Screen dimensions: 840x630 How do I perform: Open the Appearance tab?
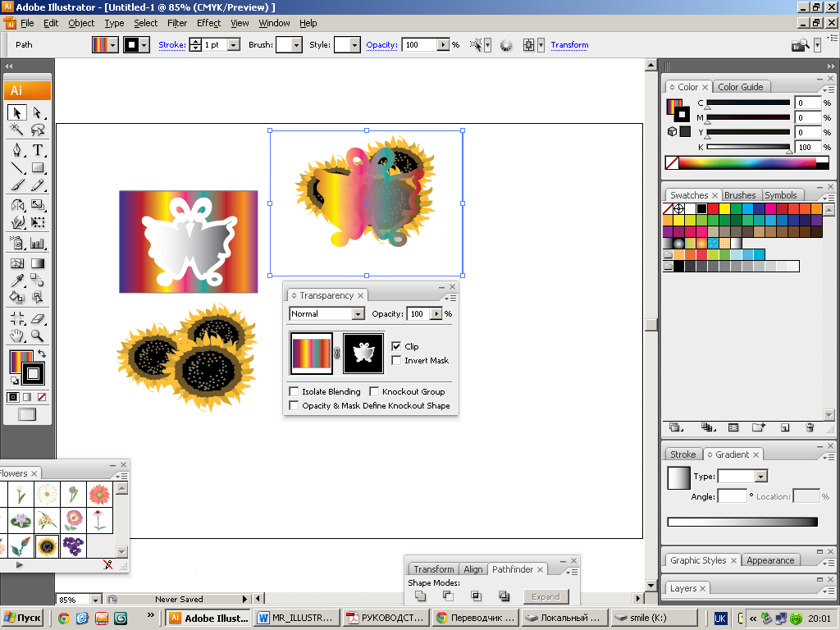[770, 560]
